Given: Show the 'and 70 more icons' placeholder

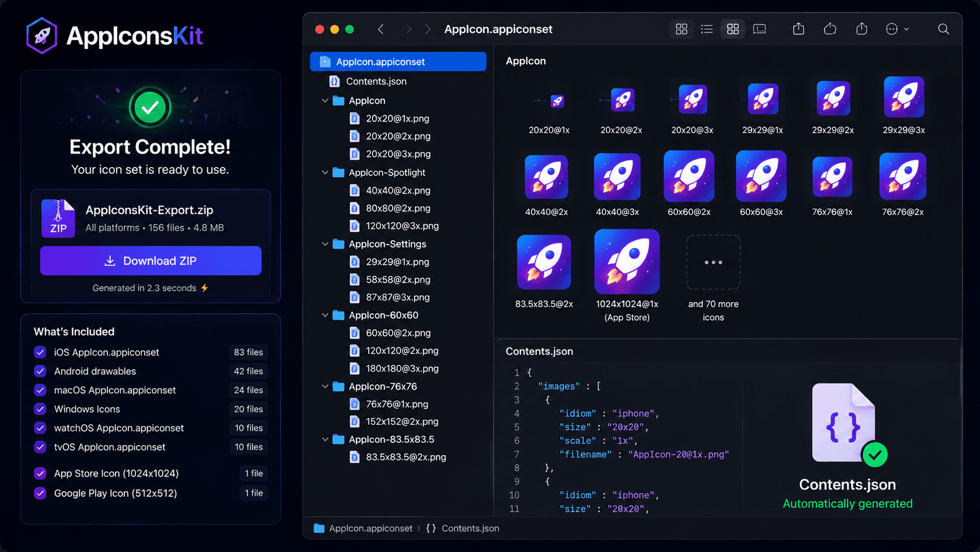Looking at the screenshot, I should tap(713, 262).
